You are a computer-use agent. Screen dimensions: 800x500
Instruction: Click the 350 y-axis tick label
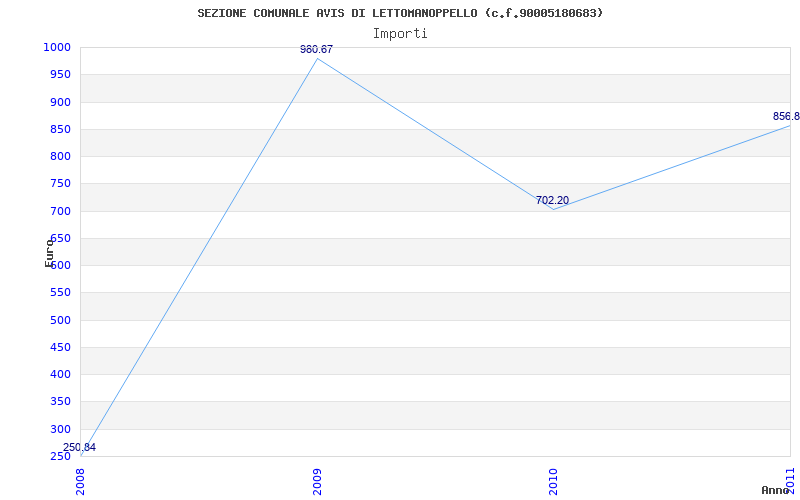pos(60,402)
